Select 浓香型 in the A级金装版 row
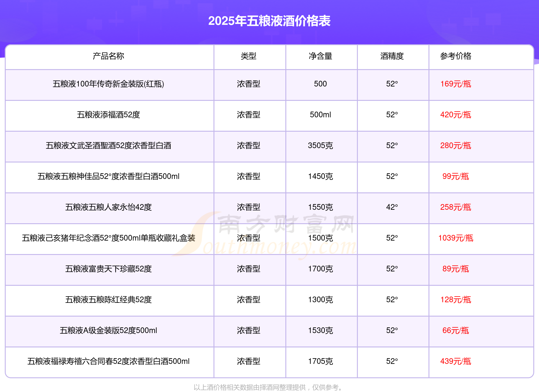The width and height of the screenshot is (539, 392). (249, 330)
